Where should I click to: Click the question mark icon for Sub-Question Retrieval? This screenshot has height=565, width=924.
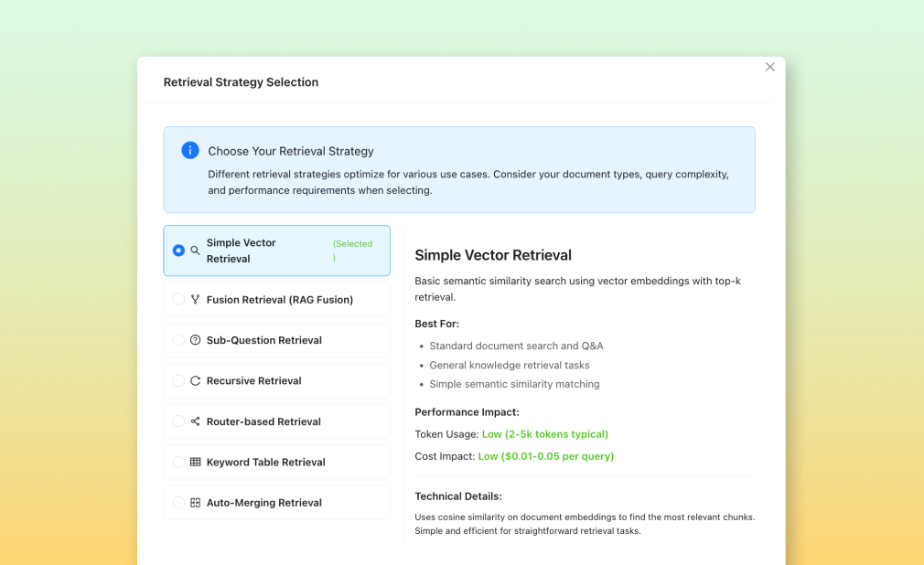point(195,340)
